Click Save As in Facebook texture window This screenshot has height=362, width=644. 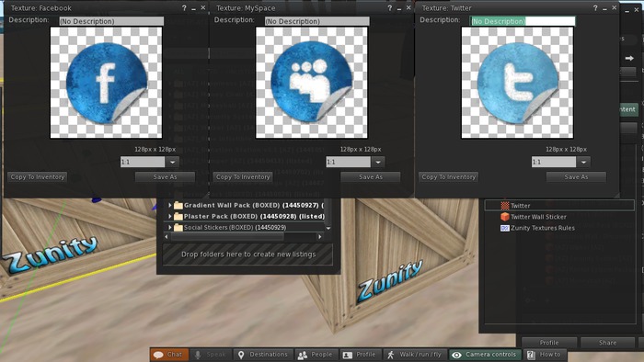click(165, 176)
